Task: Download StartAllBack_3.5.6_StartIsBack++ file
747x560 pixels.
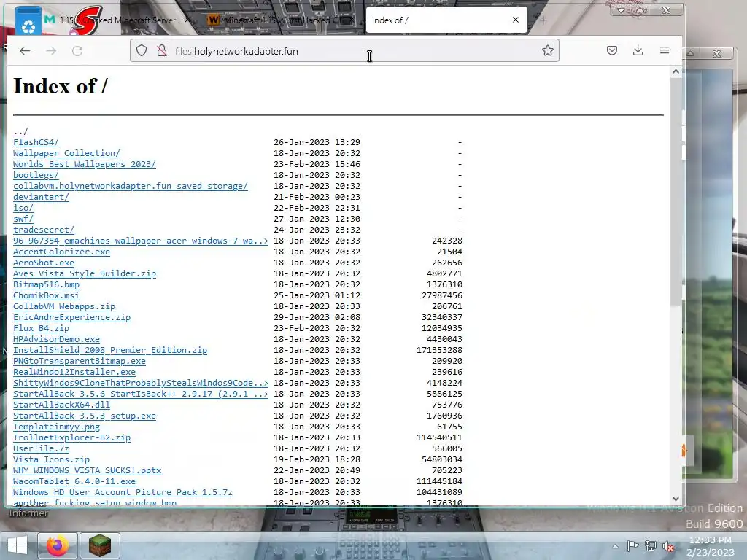Action: [x=141, y=394]
